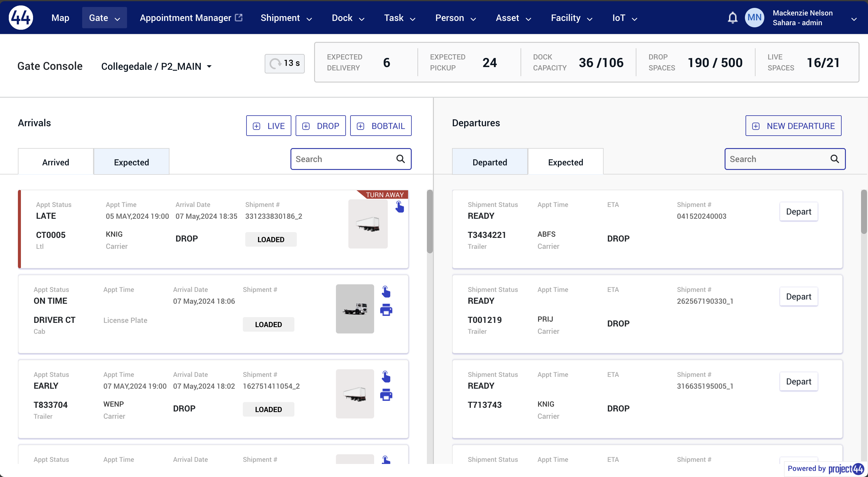Expand the Facility menu

click(x=571, y=18)
